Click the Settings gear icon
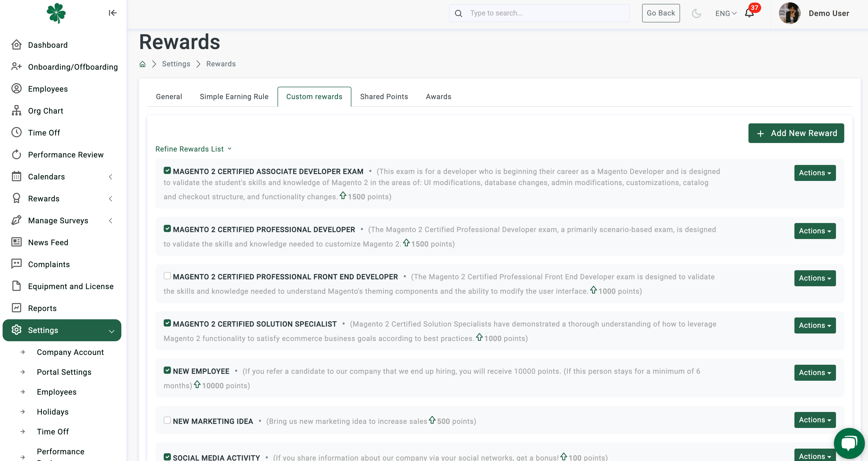This screenshot has width=868, height=461. (17, 330)
